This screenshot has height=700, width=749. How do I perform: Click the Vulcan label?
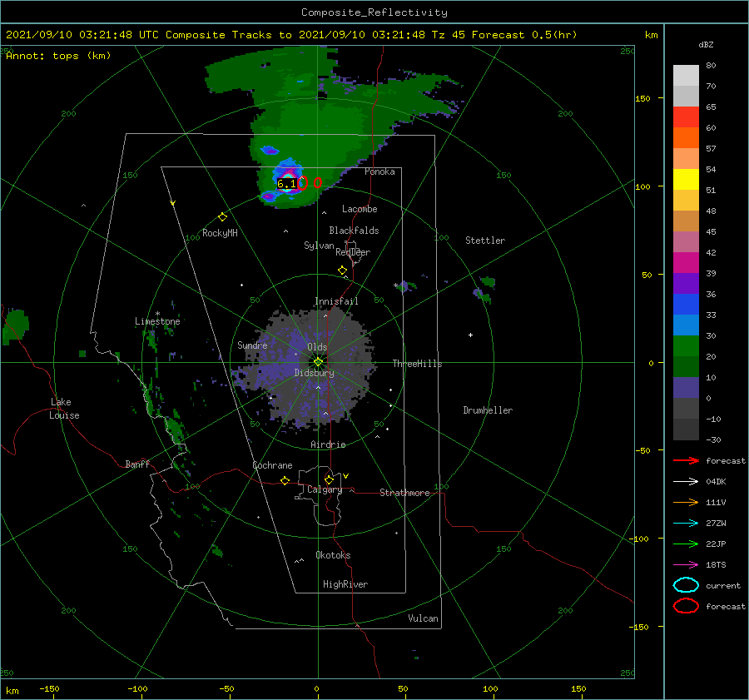tap(424, 618)
